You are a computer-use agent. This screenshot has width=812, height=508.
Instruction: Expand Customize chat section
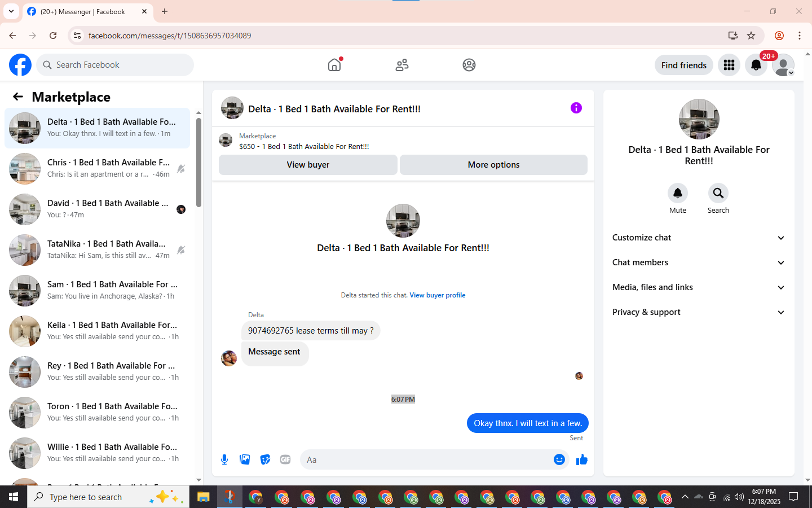[x=699, y=238]
